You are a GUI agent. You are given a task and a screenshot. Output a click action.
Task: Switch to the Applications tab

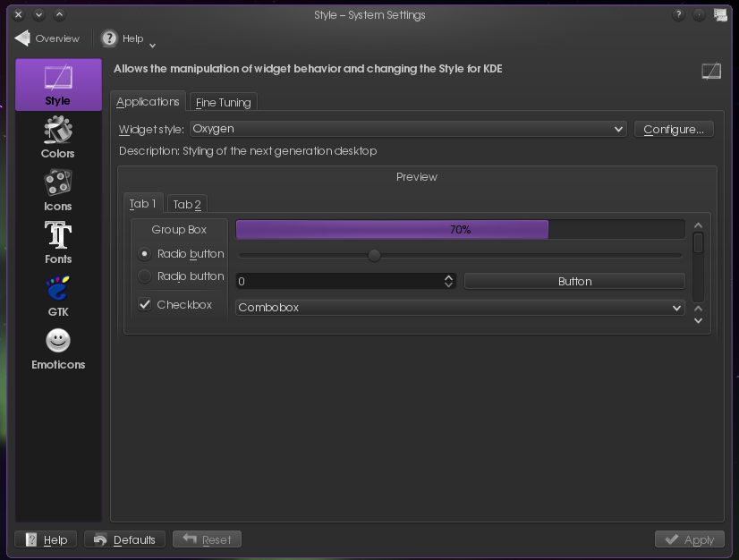[x=148, y=101]
